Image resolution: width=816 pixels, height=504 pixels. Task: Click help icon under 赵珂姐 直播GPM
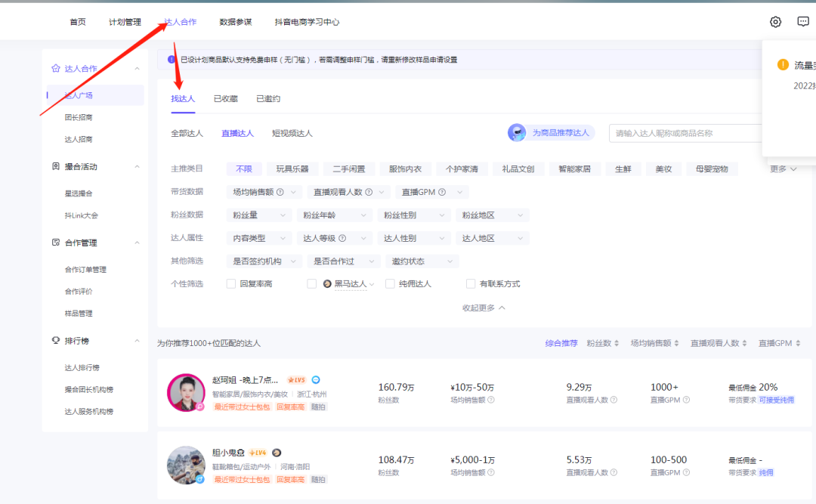coord(686,400)
